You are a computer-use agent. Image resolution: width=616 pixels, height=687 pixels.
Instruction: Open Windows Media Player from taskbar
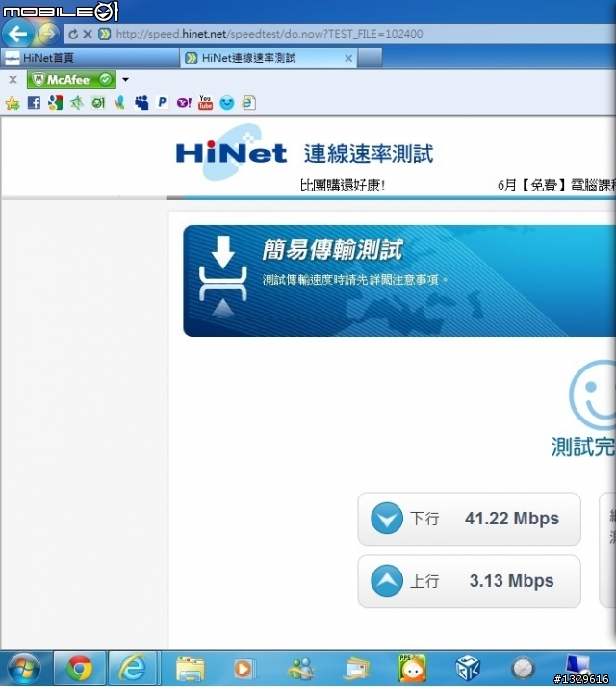(x=244, y=669)
